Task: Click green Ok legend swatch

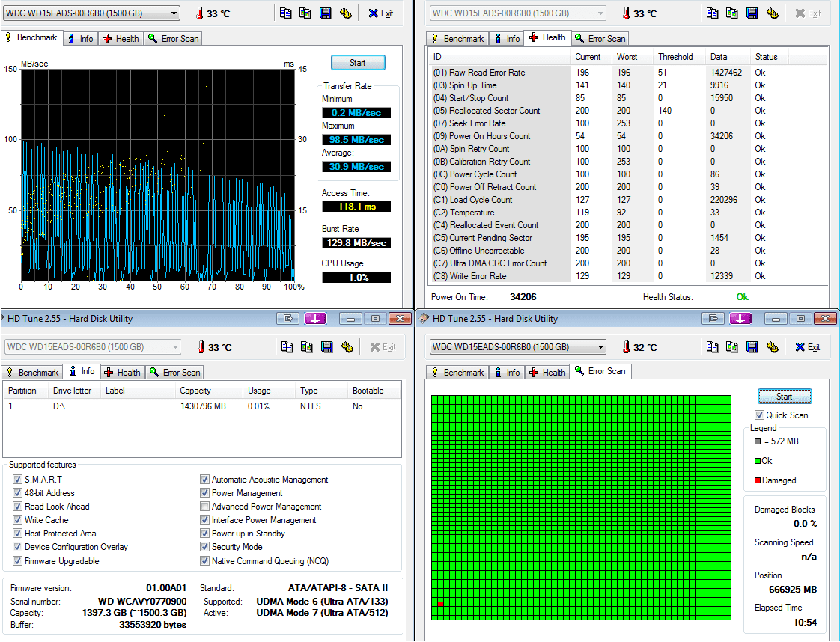Action: 758,461
